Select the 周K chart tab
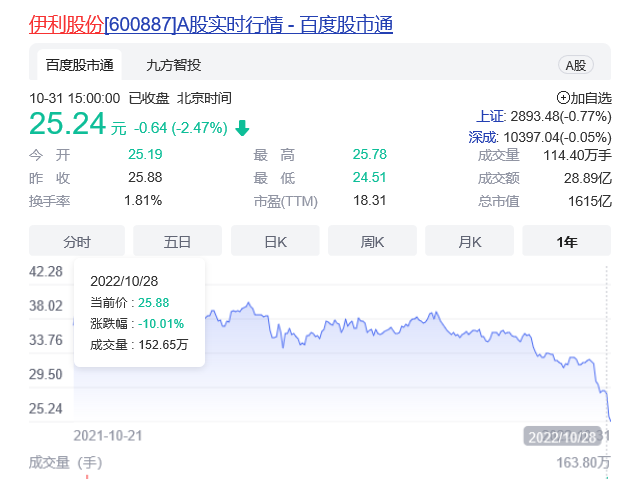 coord(372,242)
